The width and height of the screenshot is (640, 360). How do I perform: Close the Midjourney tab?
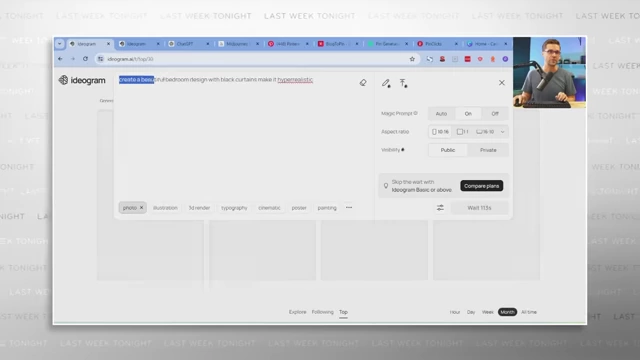[258, 44]
